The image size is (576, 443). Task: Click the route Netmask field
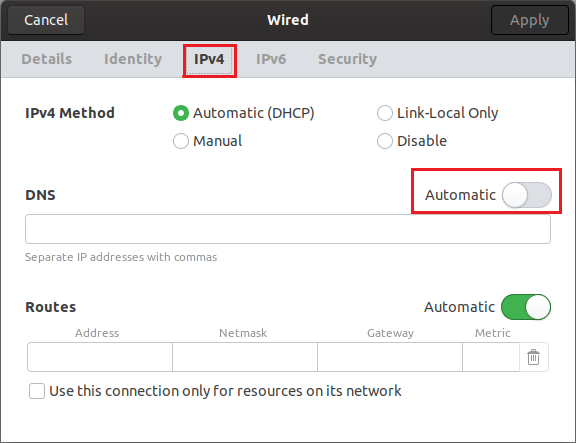(245, 357)
